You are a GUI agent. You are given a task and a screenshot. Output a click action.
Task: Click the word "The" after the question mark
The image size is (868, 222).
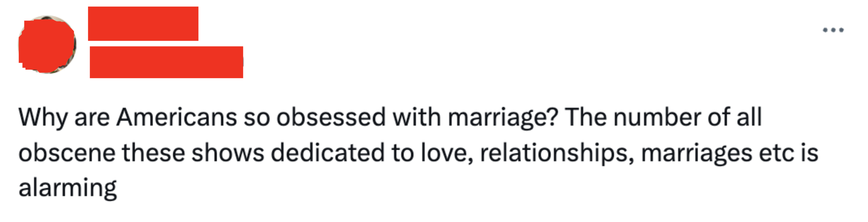click(x=586, y=118)
